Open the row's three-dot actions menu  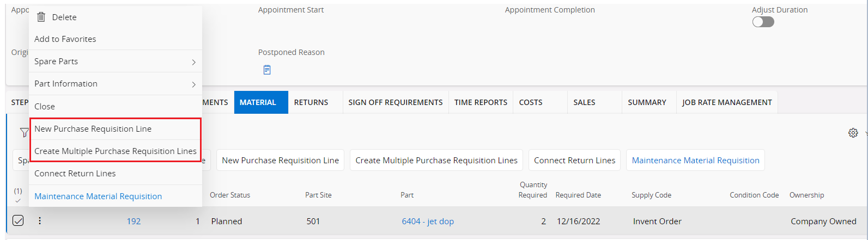click(x=40, y=221)
